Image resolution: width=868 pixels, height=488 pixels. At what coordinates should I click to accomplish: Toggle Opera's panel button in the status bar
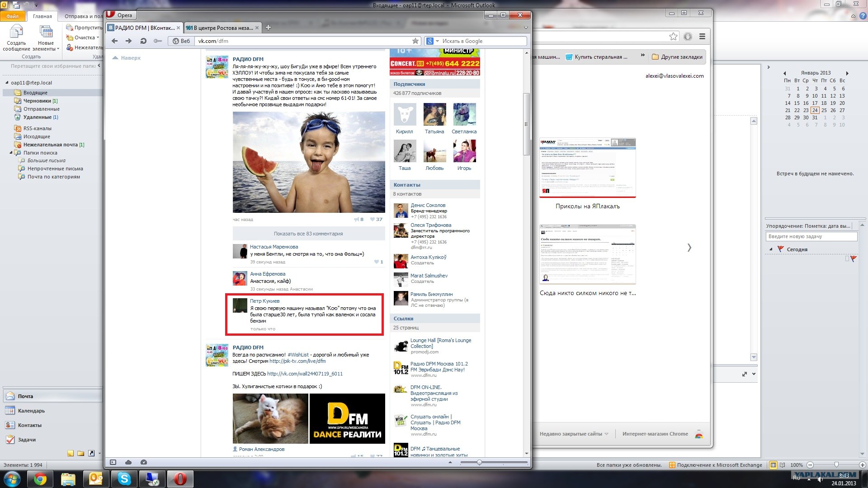113,462
